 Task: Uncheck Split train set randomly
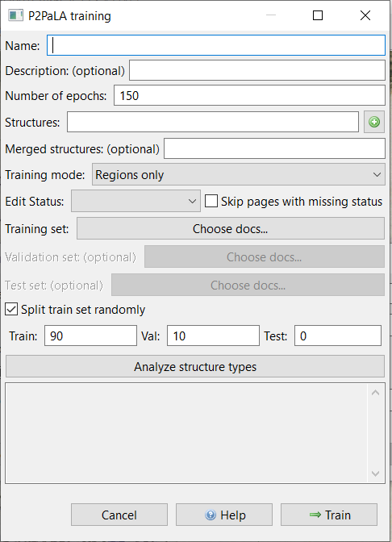coord(11,309)
